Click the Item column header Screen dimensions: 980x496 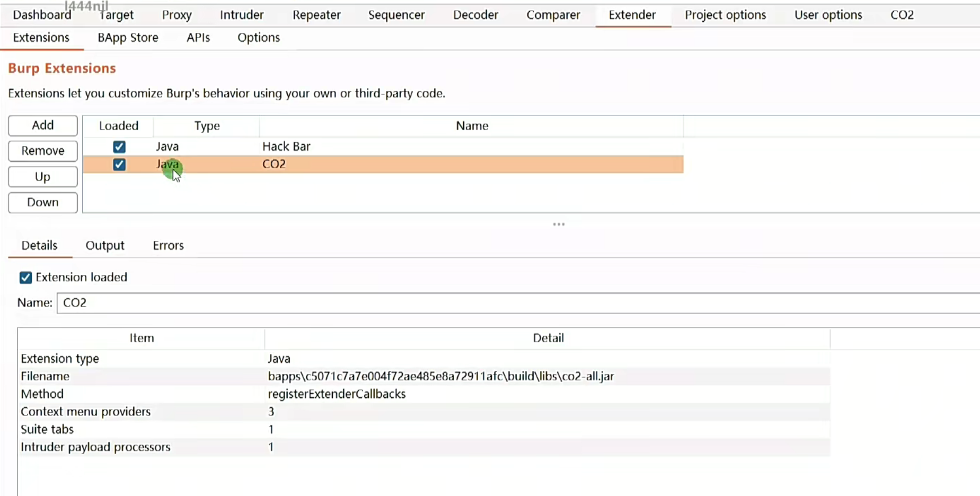coord(142,338)
